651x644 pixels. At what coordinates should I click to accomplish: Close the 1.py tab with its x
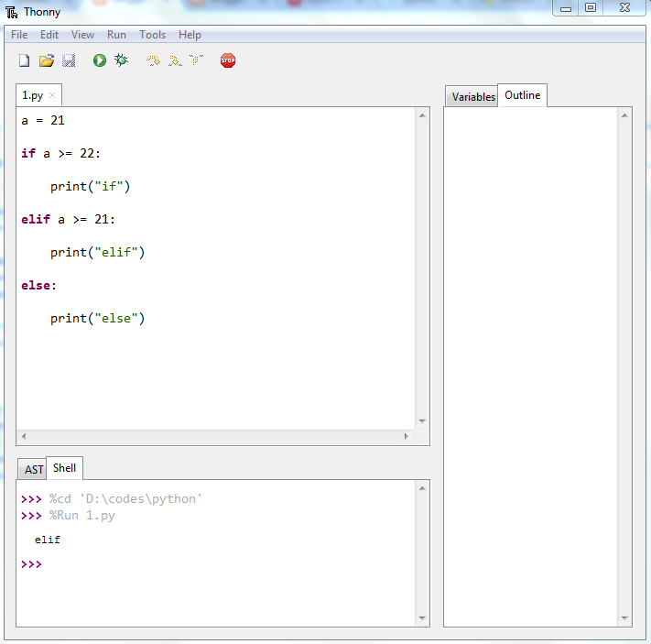52,95
